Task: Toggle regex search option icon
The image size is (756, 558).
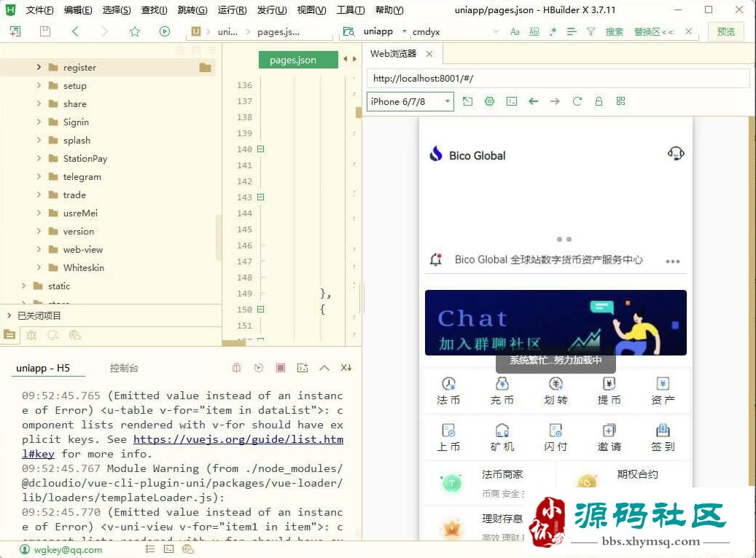Action: pos(553,31)
